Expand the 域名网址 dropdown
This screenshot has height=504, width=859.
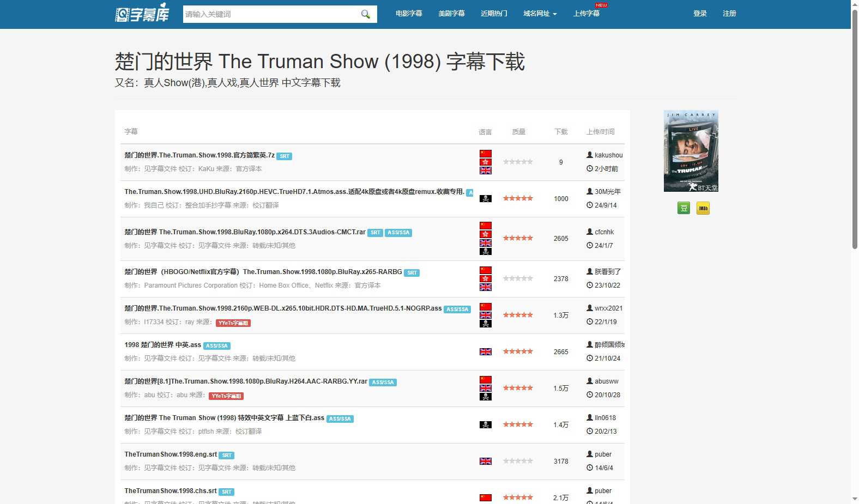click(540, 14)
